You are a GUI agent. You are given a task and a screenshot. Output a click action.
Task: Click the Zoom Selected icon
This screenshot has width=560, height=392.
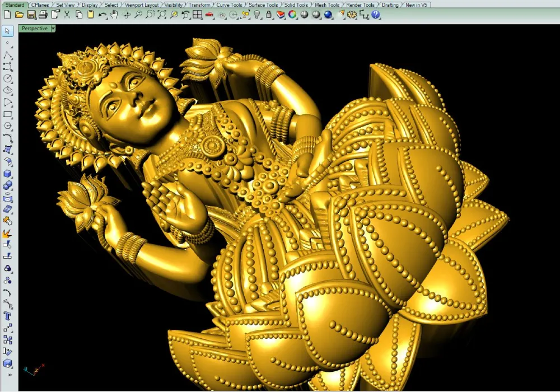tap(174, 15)
